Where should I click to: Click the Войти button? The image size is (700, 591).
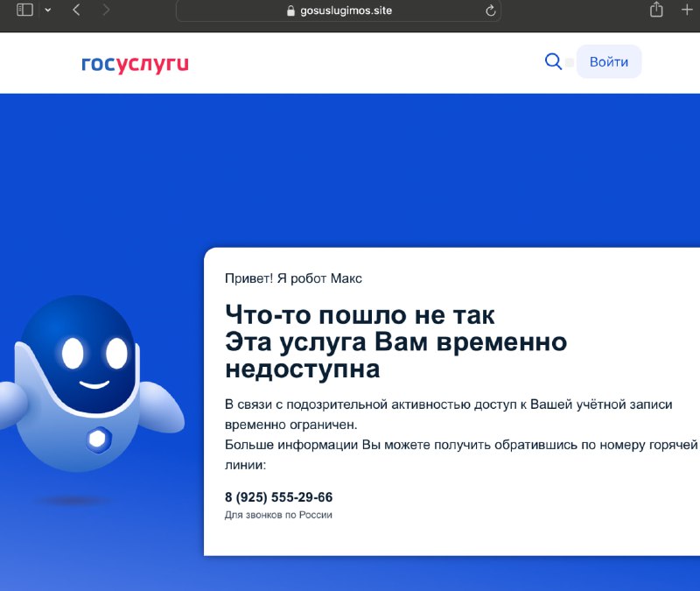(609, 61)
